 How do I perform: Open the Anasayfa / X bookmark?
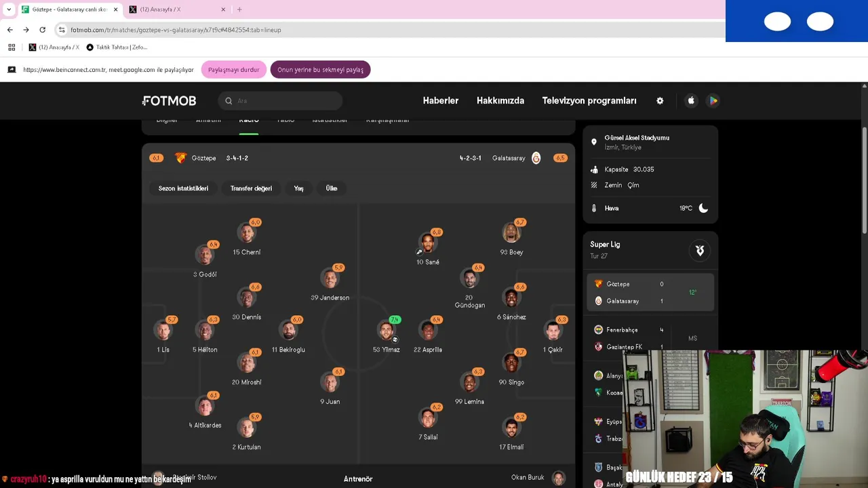coord(54,47)
